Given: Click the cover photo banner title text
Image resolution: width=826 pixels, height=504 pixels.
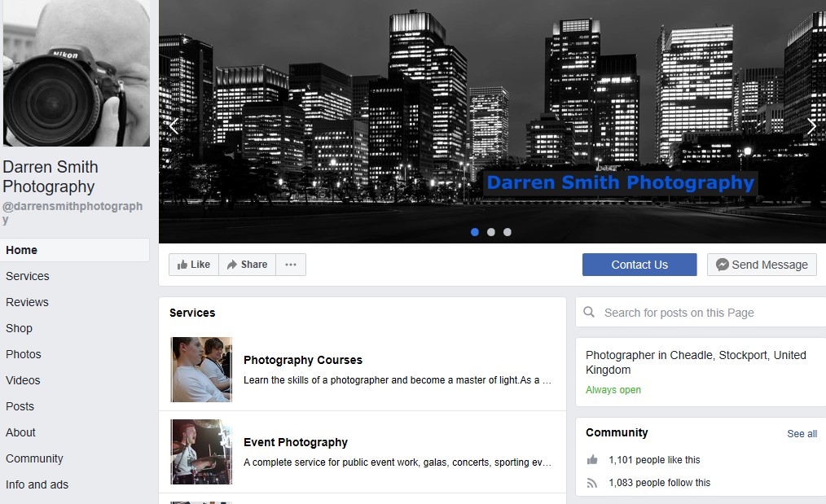Looking at the screenshot, I should click(x=621, y=182).
